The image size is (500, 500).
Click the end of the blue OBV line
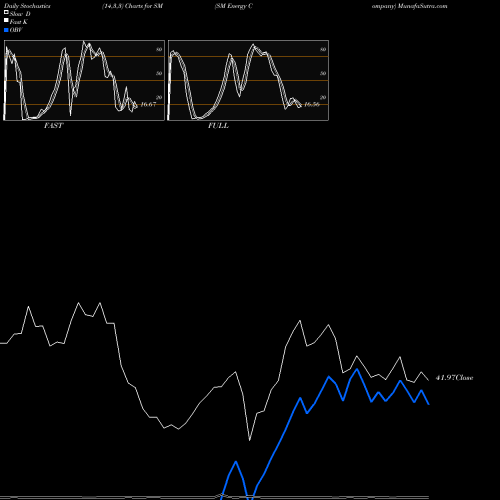(429, 404)
